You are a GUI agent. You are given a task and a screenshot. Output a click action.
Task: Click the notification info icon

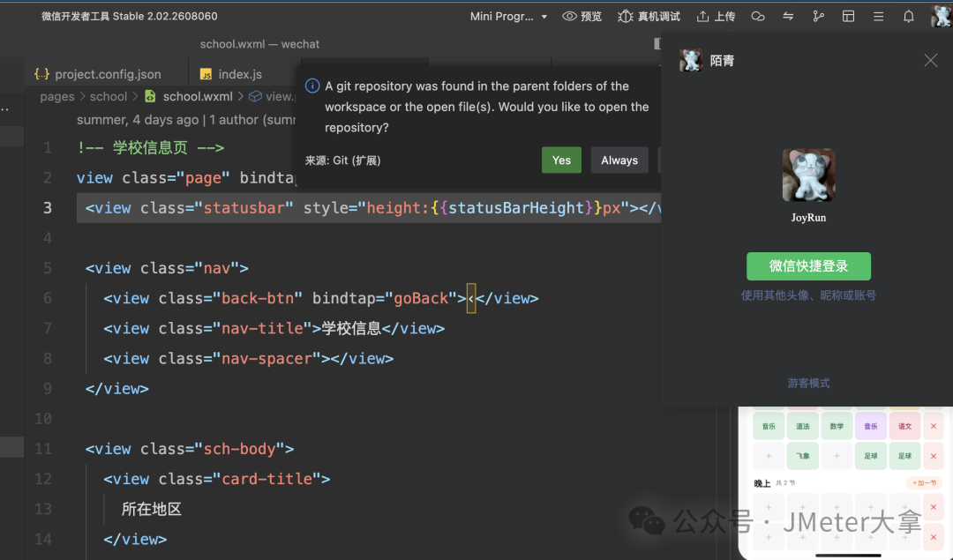[x=312, y=86]
